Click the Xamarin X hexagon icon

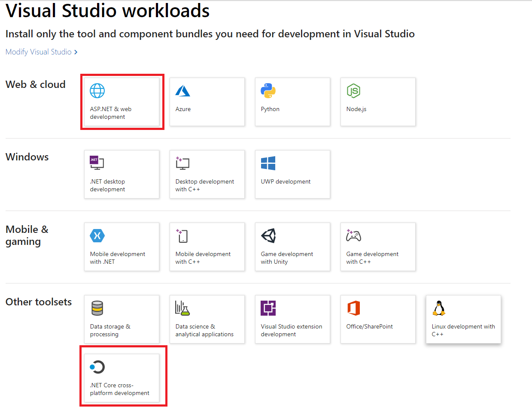[x=97, y=235]
